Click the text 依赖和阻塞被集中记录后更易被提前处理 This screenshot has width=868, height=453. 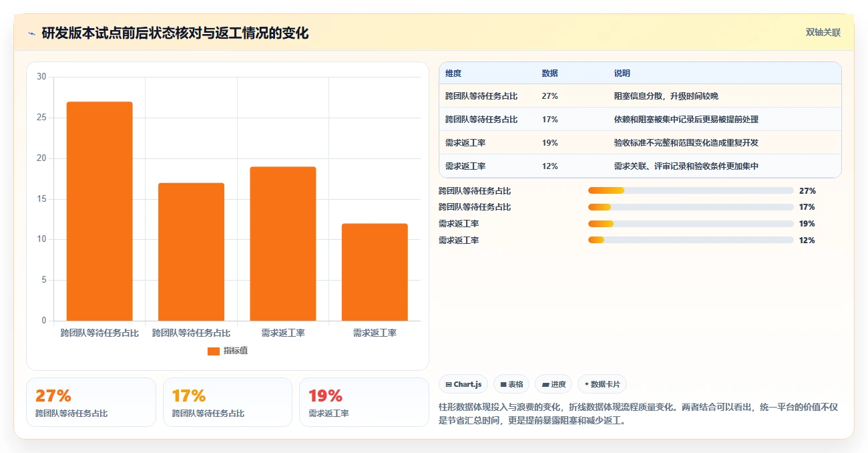(x=686, y=120)
